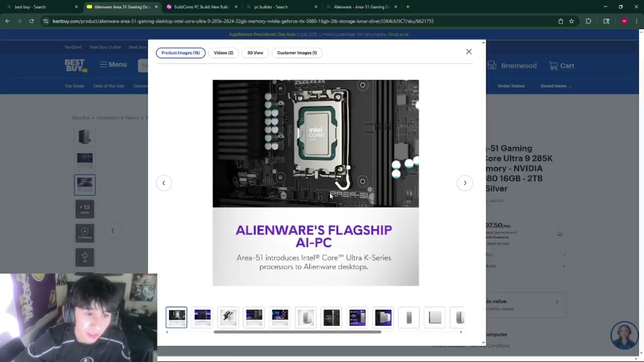Switch to the Product Images (16) tab
The height and width of the screenshot is (362, 644).
181,53
